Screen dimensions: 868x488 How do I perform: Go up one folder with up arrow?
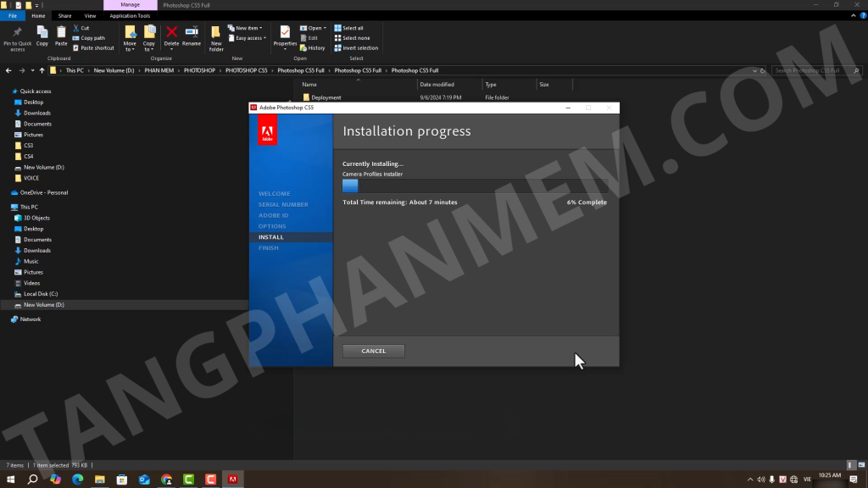[x=42, y=70]
